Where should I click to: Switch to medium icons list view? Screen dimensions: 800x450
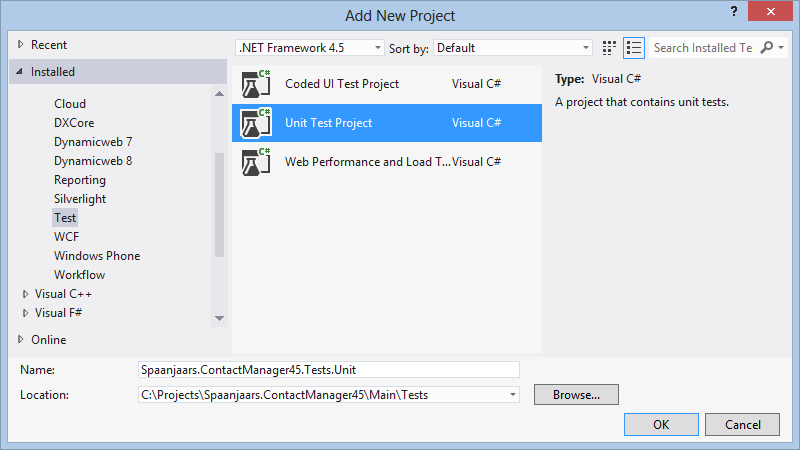coord(633,47)
